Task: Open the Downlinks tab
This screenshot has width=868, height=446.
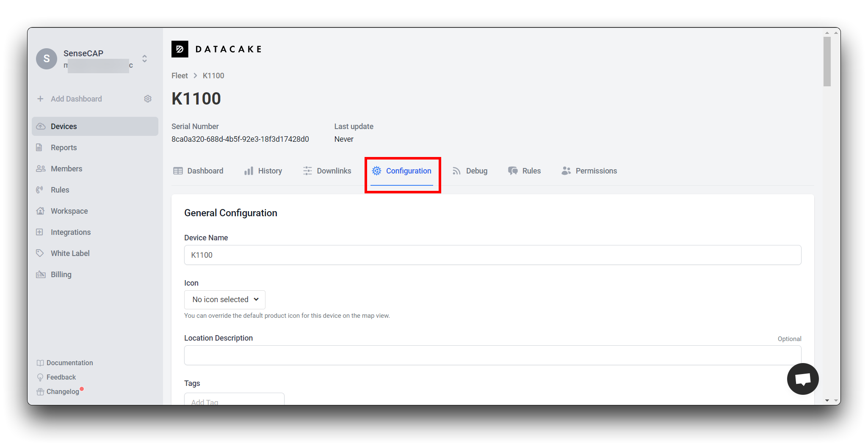Action: point(327,171)
